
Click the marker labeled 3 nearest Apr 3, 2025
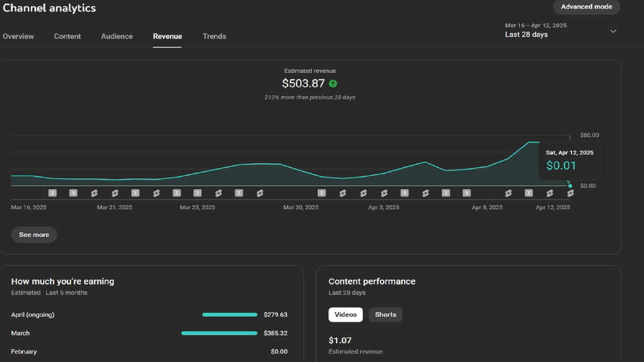405,193
